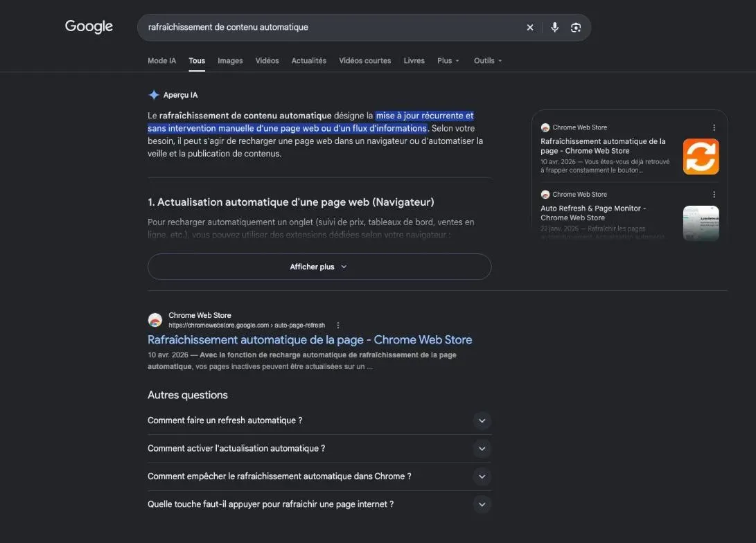Click Chrome Web Store favicon in Auto Refresh card
This screenshot has width=756, height=543.
point(545,195)
